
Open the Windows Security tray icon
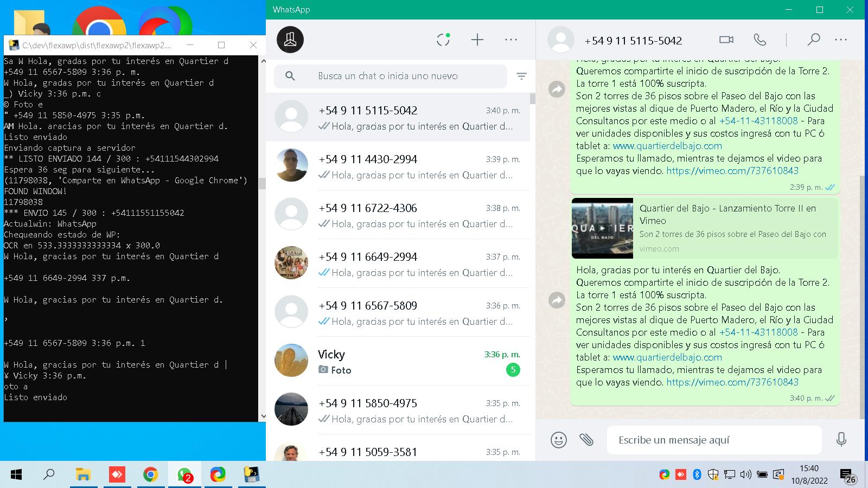(x=713, y=475)
